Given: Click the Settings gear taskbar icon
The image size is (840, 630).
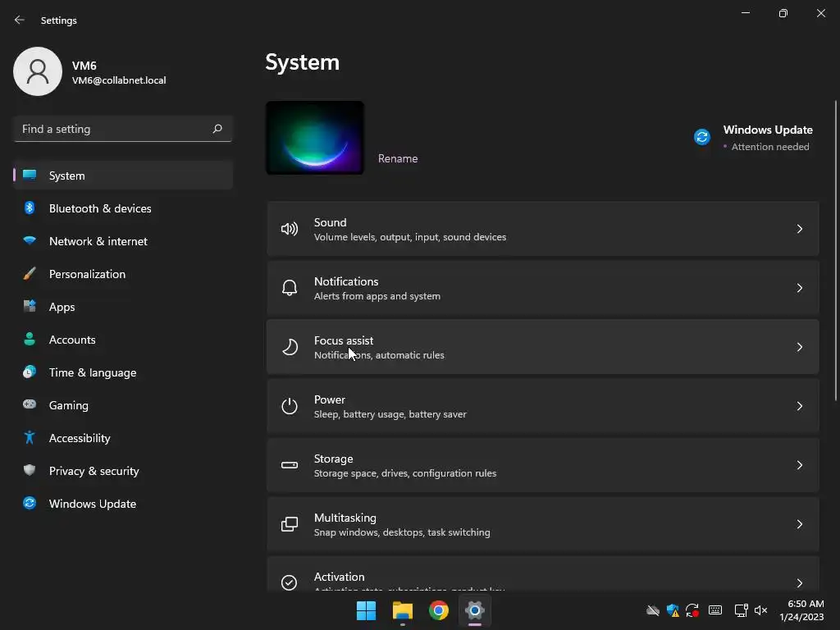Looking at the screenshot, I should pyautogui.click(x=475, y=610).
